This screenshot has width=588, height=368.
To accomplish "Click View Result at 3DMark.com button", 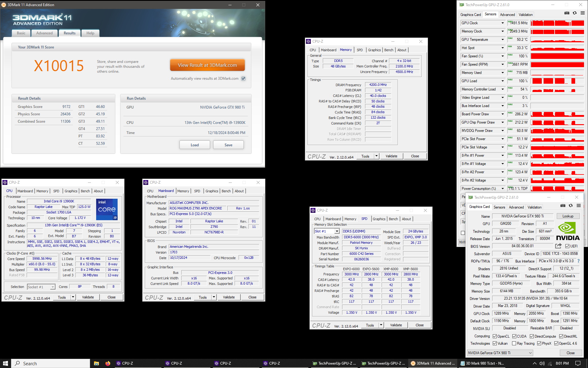I will coord(207,65).
